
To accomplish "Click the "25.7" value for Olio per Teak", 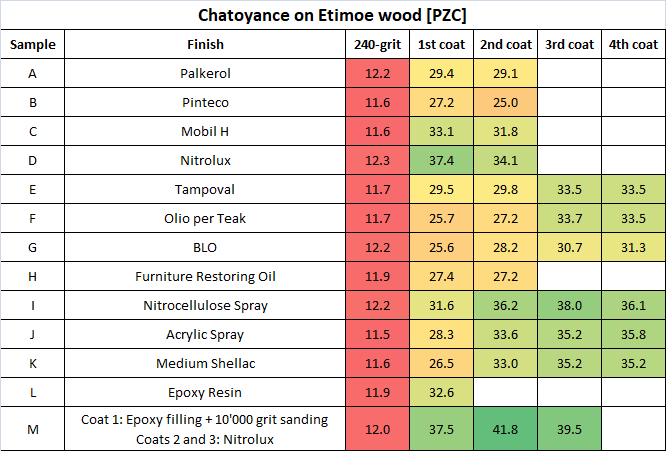I will 441,218.
